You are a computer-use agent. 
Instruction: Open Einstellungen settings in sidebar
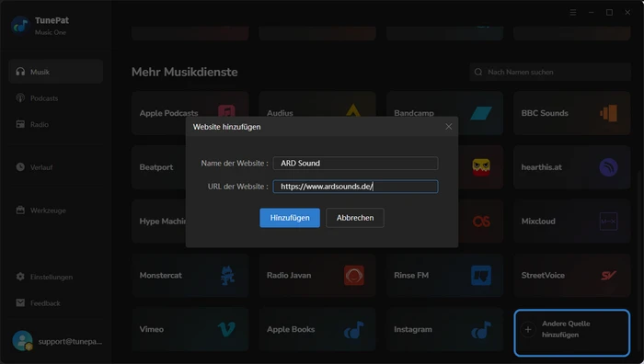(55, 277)
